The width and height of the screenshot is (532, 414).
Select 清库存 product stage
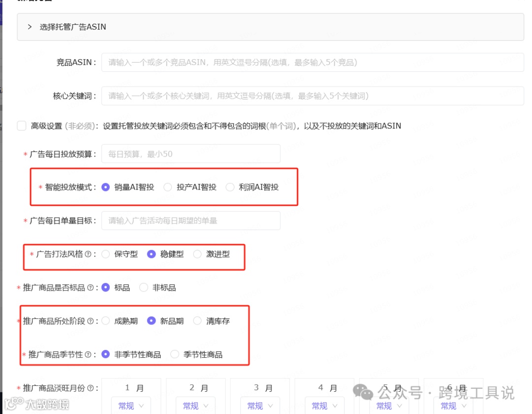coord(197,321)
